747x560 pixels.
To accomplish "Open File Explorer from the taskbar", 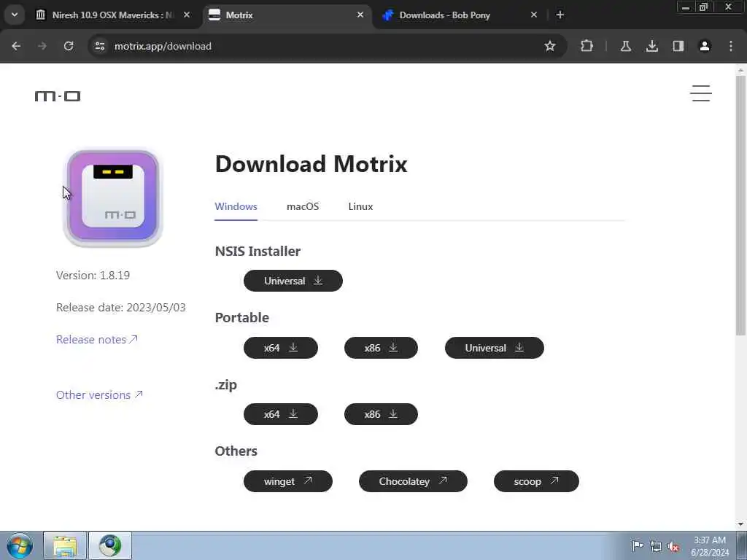I will 65,545.
